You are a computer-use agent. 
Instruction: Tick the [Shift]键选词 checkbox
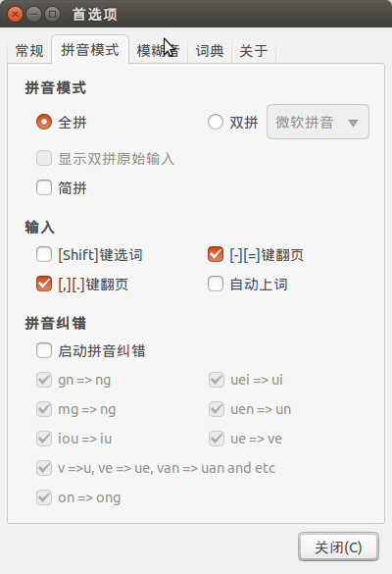click(x=44, y=254)
